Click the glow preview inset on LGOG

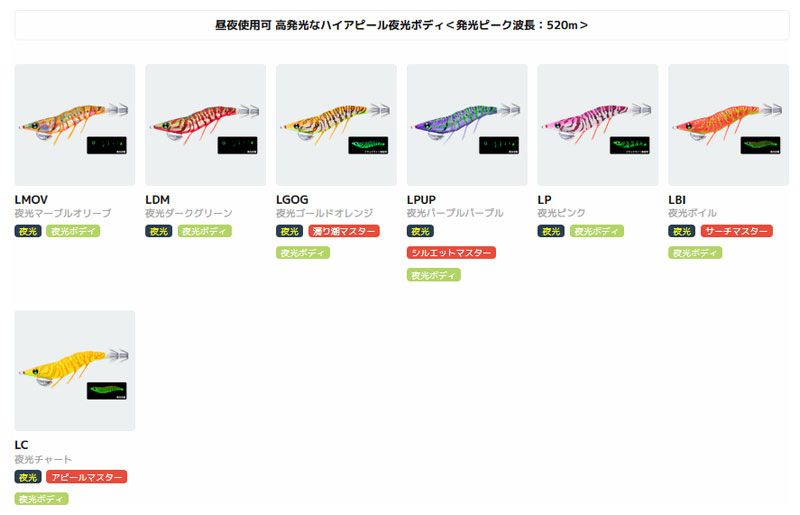pos(368,145)
